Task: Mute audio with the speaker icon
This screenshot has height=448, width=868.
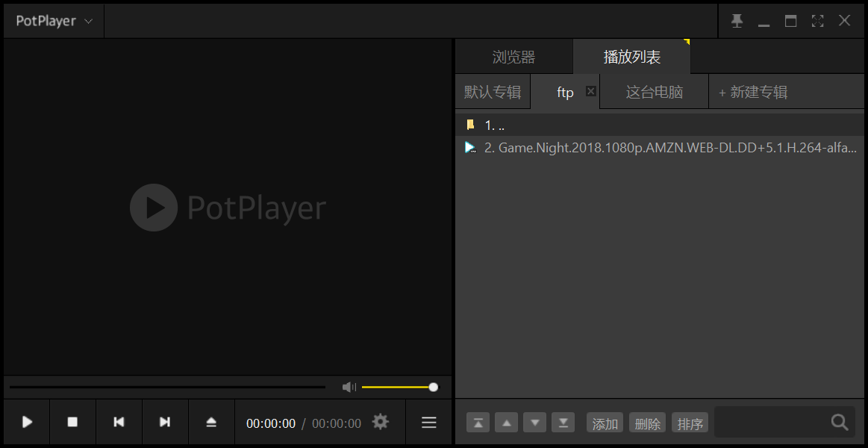Action: tap(349, 387)
